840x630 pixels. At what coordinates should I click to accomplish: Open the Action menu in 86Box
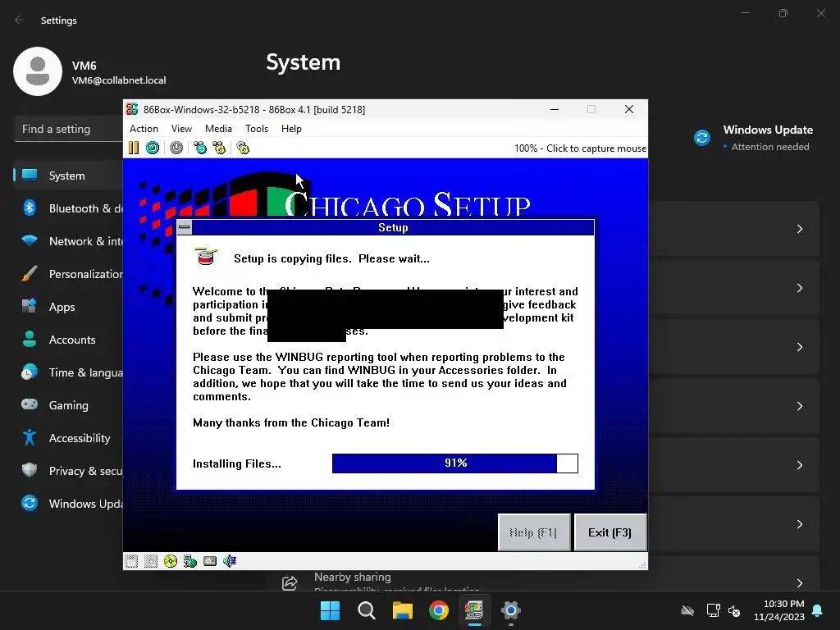[x=144, y=129]
